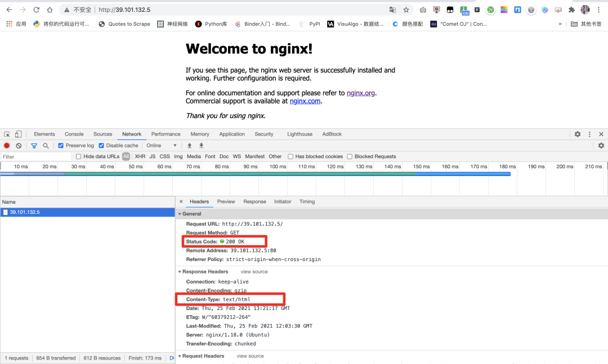Toggle the network filter funnel icon
Screen dimensions: 608x364
pos(34,146)
